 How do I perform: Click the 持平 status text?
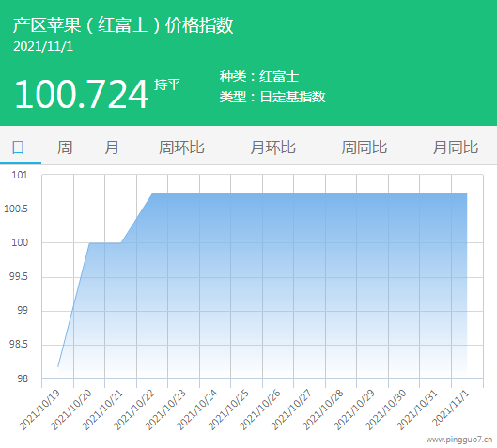(167, 85)
